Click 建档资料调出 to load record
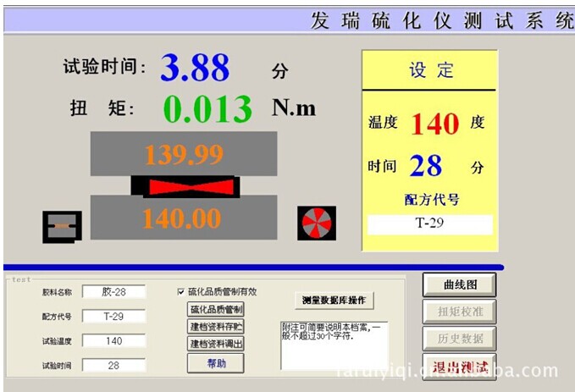 [x=215, y=344]
